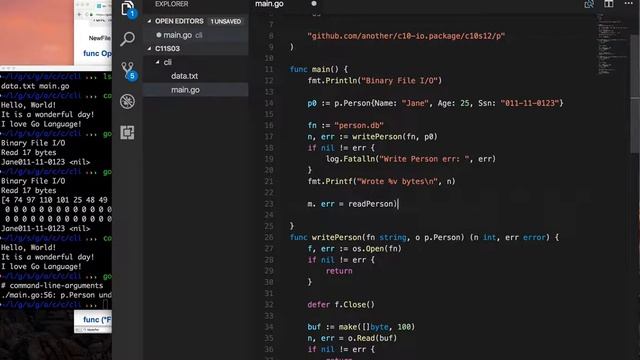The image size is (640, 360).
Task: Select data.txt in the file tree
Action: [184, 76]
